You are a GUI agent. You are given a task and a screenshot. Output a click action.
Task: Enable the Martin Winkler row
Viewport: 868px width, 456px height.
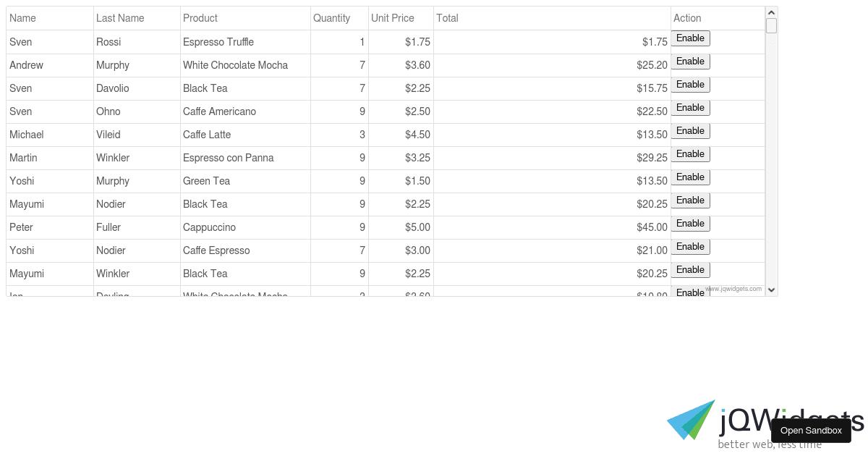point(690,154)
